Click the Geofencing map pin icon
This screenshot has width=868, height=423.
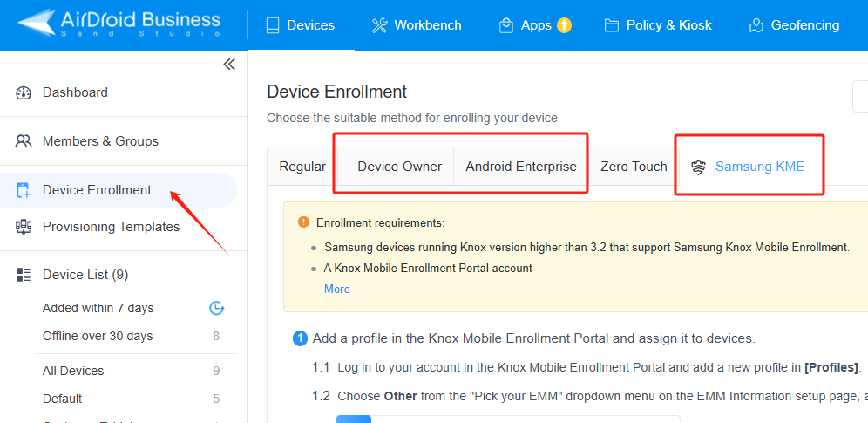pos(756,25)
